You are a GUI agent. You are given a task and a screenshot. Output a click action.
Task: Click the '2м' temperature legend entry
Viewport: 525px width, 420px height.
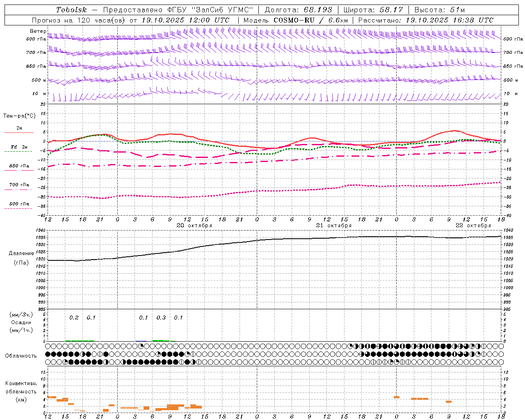(x=19, y=128)
